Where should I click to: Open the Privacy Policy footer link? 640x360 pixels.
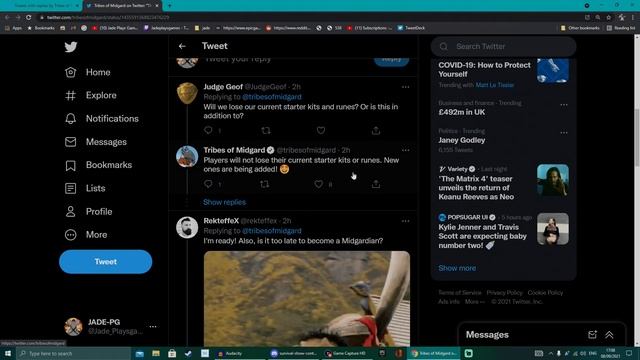504,293
